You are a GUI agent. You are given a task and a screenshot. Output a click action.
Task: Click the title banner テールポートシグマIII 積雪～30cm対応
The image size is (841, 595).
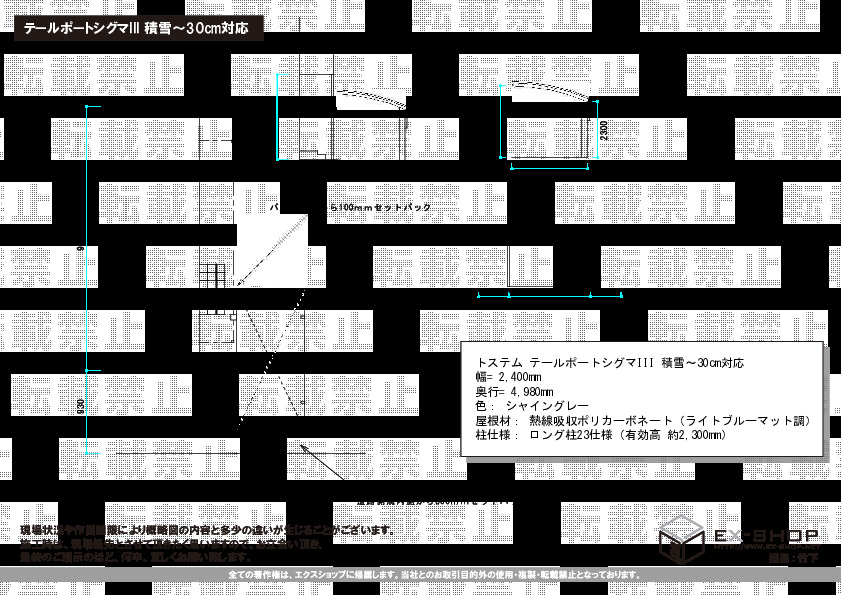138,28
